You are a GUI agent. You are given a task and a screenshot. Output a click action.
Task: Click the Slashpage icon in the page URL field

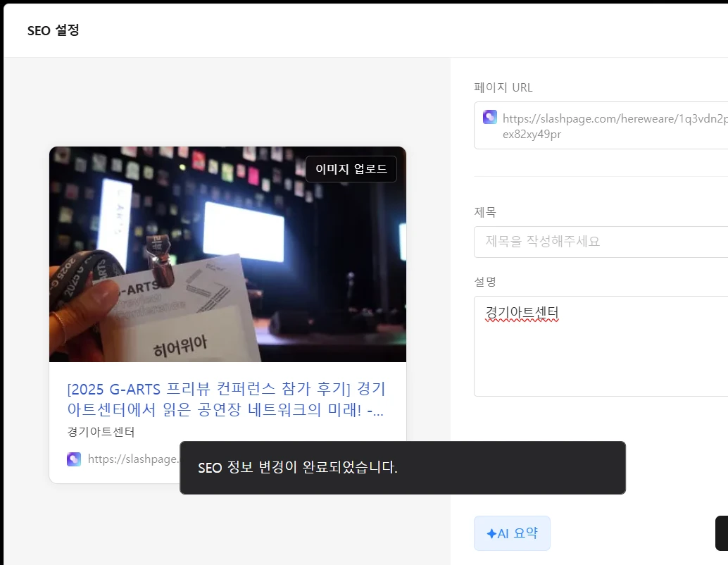tap(490, 118)
